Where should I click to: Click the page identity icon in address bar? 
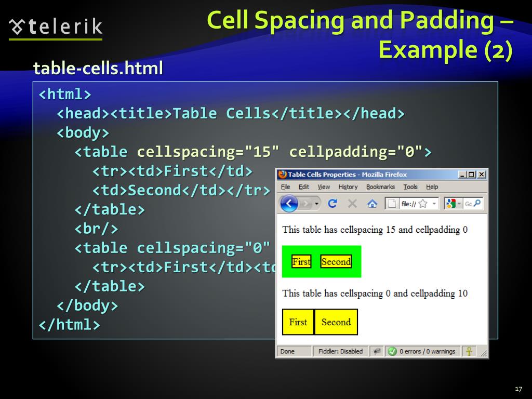[x=392, y=204]
